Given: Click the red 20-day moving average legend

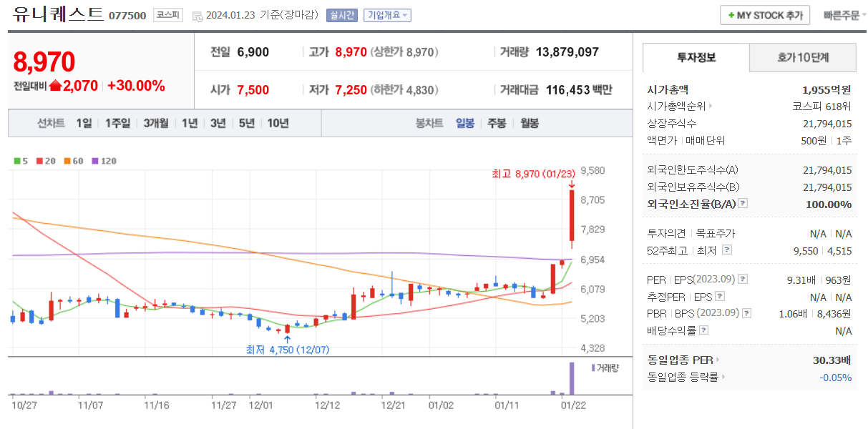Looking at the screenshot, I should click(46, 162).
